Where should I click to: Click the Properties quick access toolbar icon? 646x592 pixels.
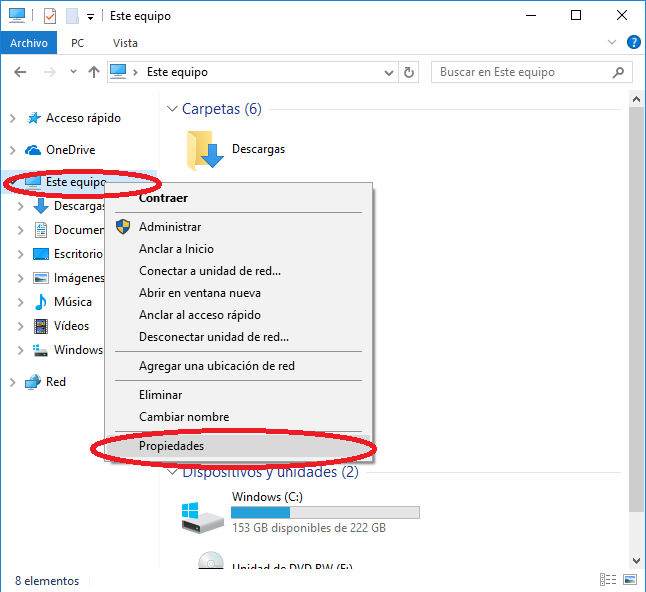coord(50,16)
